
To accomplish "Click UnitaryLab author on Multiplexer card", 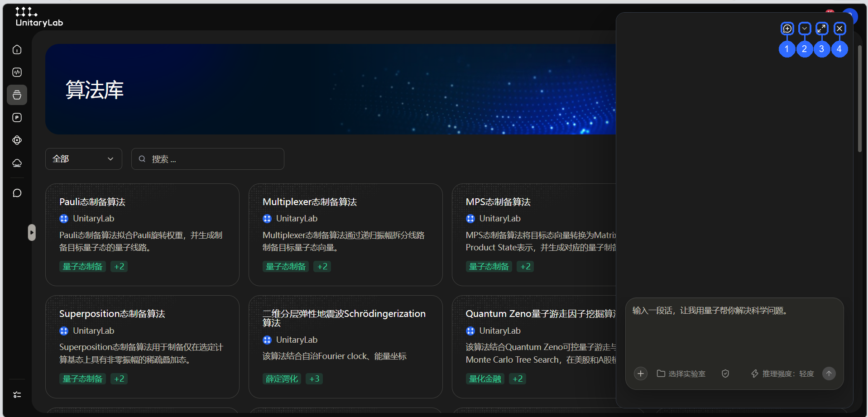I will 297,219.
